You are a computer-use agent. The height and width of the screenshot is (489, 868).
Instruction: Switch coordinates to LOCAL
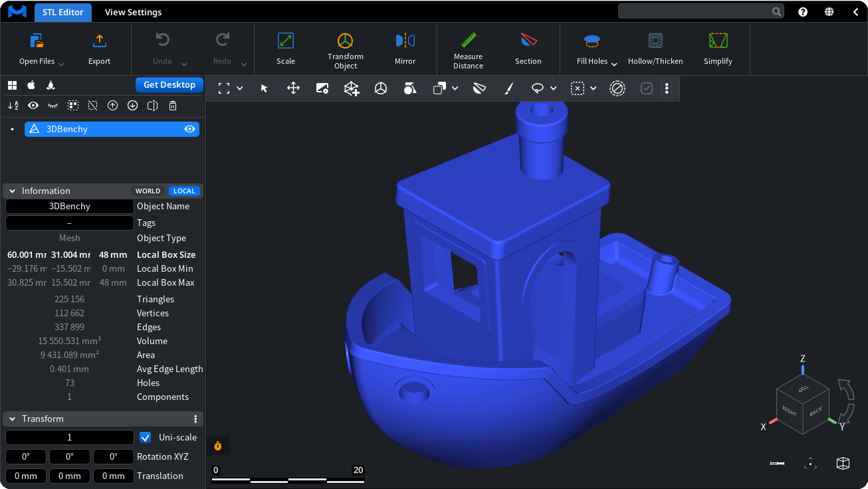click(x=184, y=191)
